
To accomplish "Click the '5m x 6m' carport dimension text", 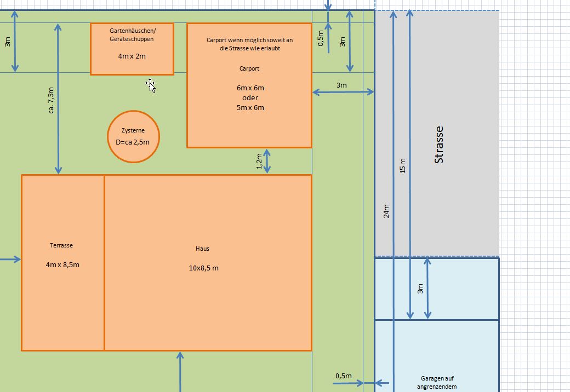I will tap(250, 107).
